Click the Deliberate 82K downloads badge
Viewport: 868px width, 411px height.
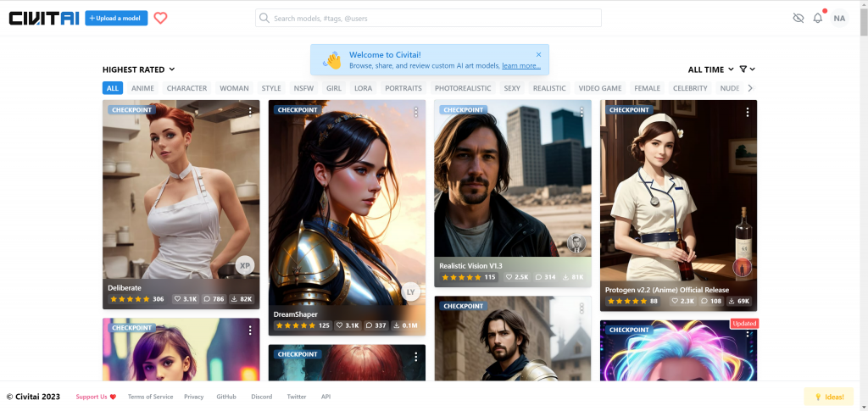(x=242, y=298)
